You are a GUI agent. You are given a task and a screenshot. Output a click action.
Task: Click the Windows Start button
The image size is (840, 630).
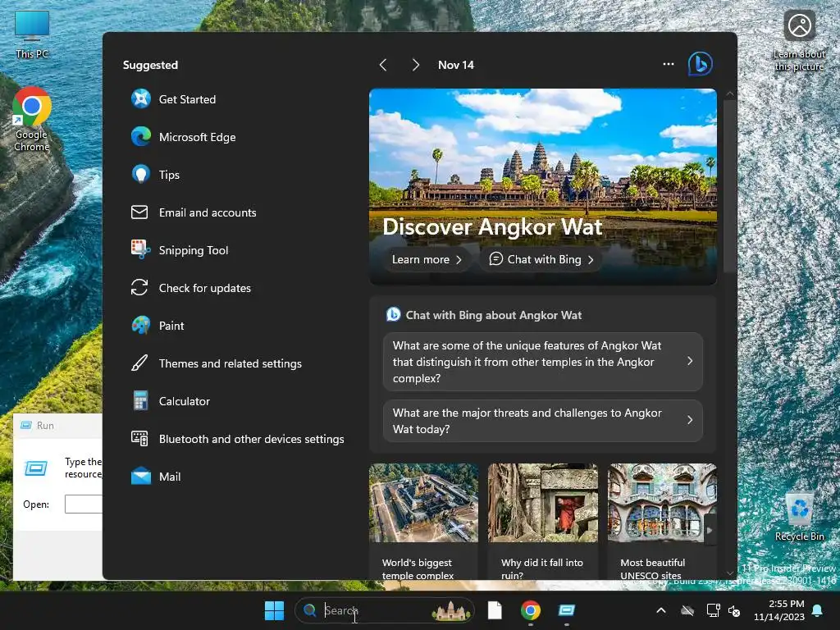[x=274, y=610]
